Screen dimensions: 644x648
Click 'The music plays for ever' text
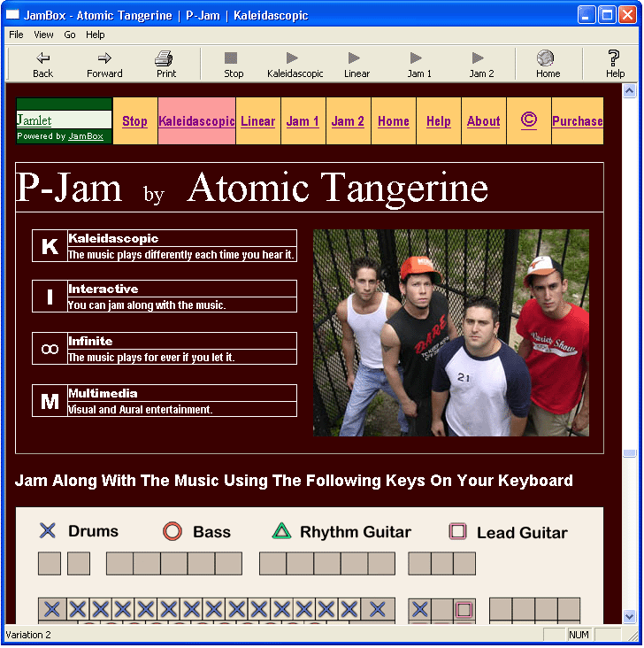click(151, 357)
